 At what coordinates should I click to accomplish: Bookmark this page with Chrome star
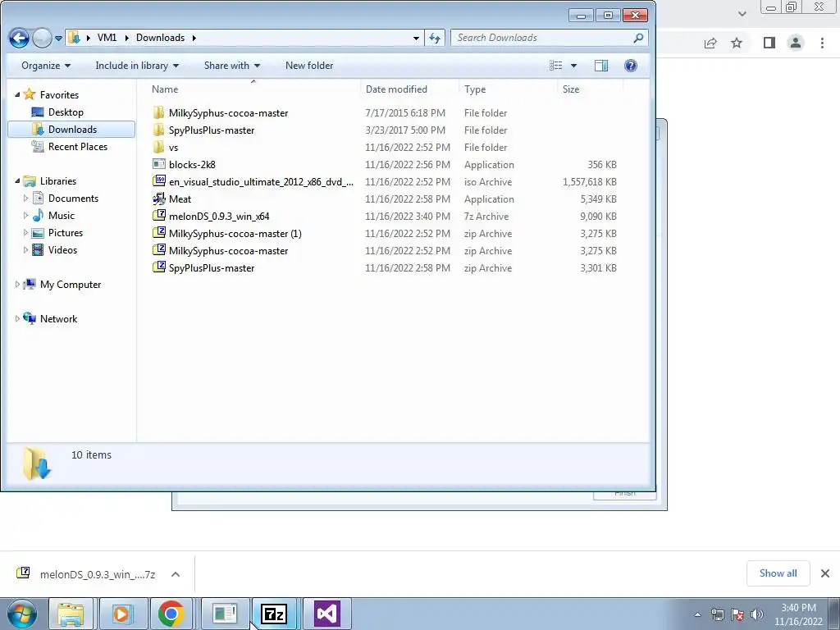point(737,43)
